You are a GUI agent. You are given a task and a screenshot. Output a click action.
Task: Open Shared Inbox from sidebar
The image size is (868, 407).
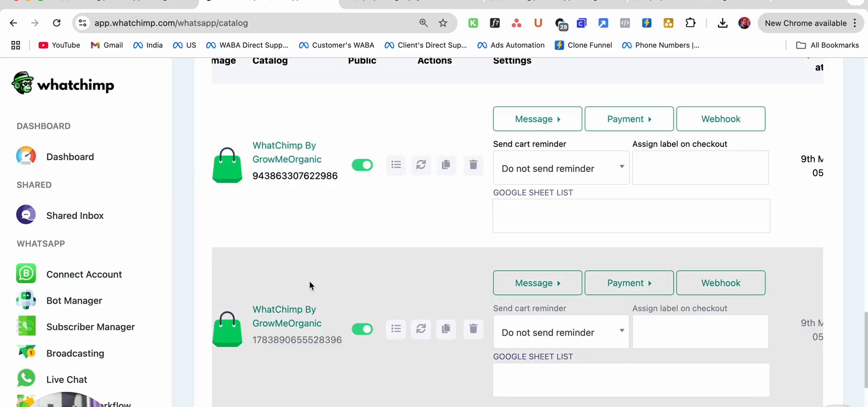[x=75, y=216]
